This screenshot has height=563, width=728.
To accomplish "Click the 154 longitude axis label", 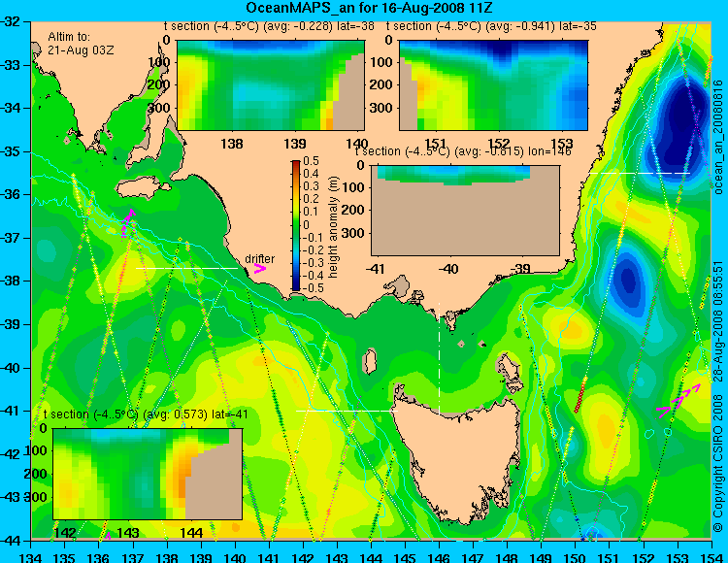I will click(x=711, y=557).
